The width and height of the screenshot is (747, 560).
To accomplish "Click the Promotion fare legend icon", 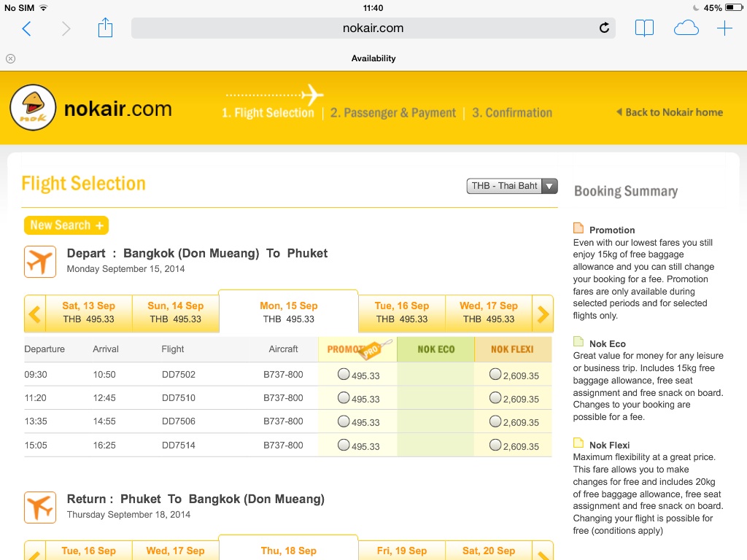I will (578, 227).
